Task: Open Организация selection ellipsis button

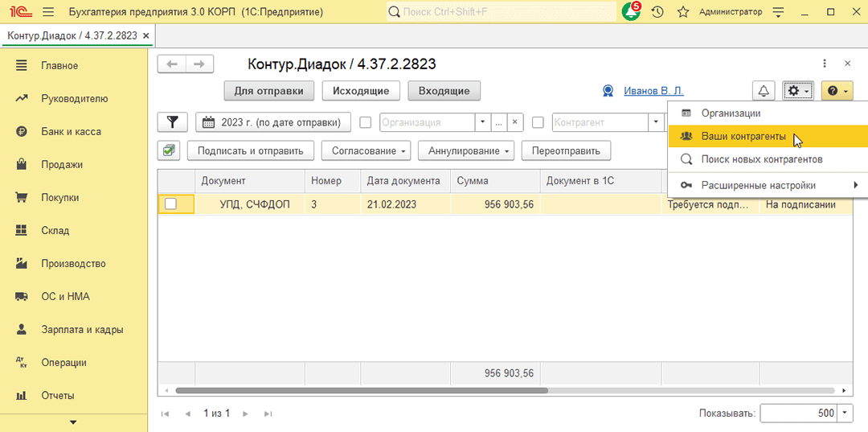Action: point(499,123)
